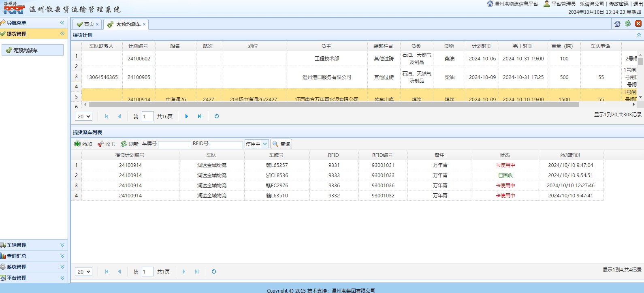Click the green refresh icon beside home icon
Screen dimensions: 644x293
[x=628, y=24]
